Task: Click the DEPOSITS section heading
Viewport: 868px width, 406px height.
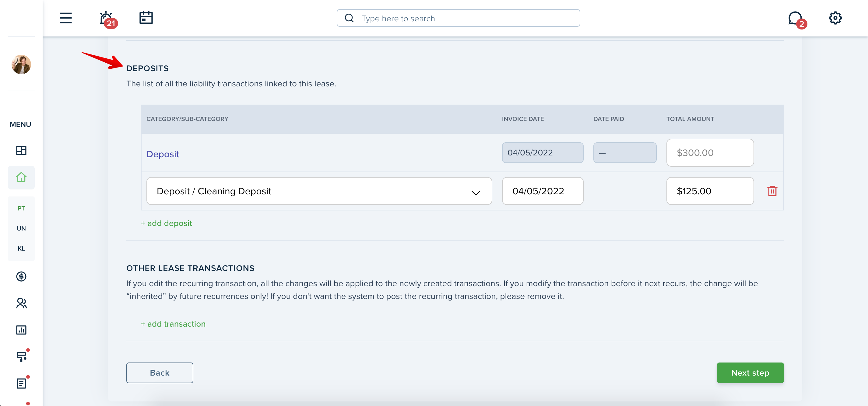Action: [x=148, y=68]
